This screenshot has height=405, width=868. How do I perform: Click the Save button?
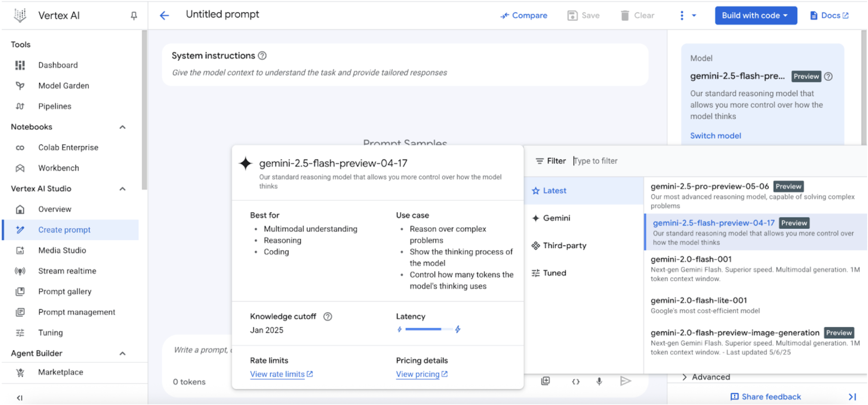tap(583, 15)
